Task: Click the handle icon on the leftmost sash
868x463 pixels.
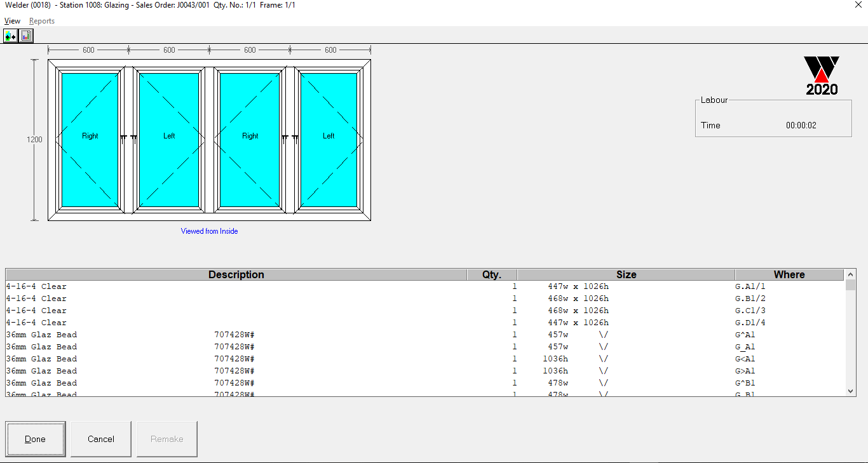Action: tap(123, 138)
